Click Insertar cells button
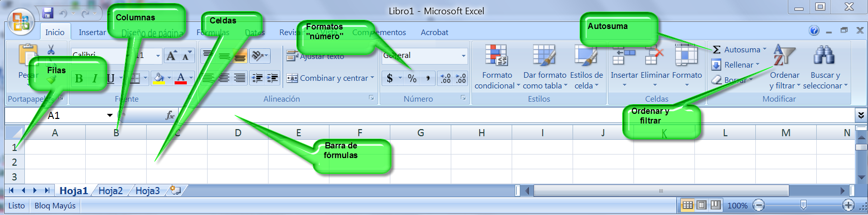The image size is (868, 215). point(624,66)
